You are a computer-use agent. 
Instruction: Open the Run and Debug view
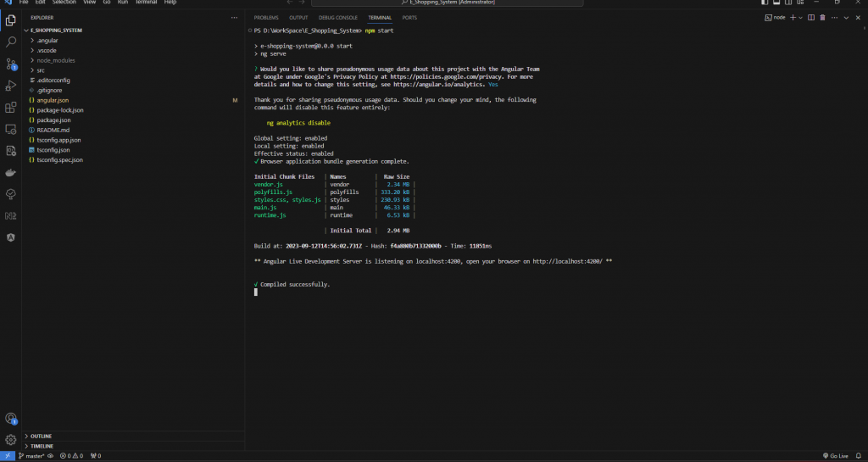tap(10, 86)
